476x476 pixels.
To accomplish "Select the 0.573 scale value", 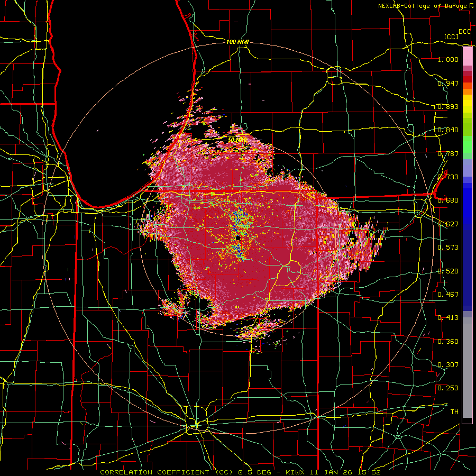I will point(448,248).
